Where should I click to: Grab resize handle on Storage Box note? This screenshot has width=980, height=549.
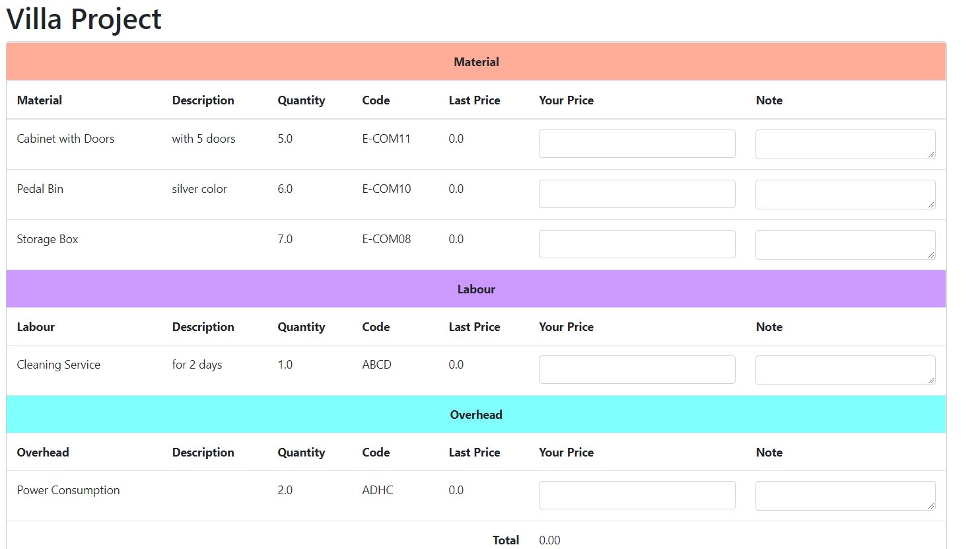point(930,254)
